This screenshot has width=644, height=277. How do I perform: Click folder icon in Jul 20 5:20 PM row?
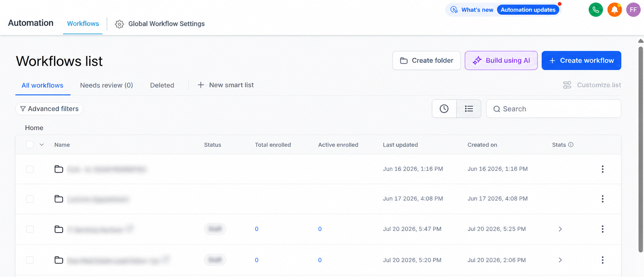[59, 260]
